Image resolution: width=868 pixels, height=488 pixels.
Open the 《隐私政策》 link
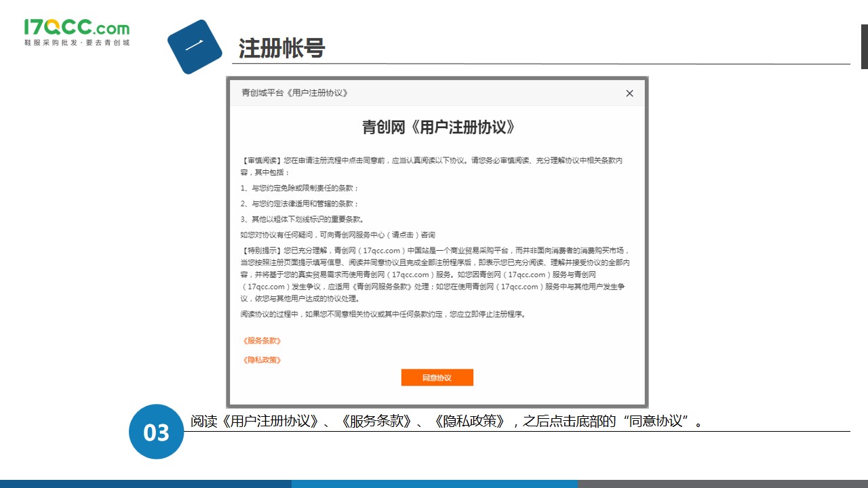(x=262, y=360)
